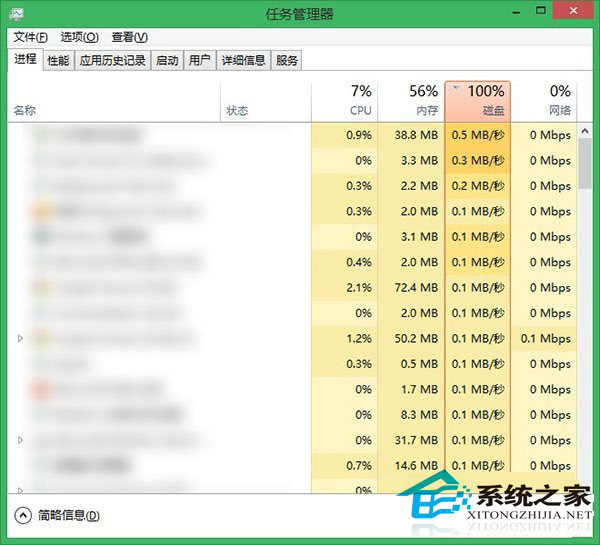Switch to the 服务 tab
Screen dimensions: 600x545
[287, 60]
